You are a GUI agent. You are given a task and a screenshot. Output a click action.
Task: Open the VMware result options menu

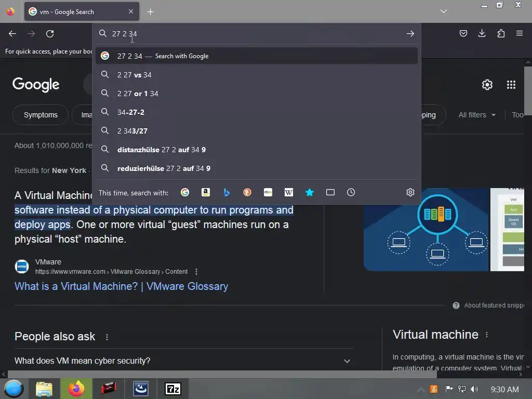(x=196, y=271)
